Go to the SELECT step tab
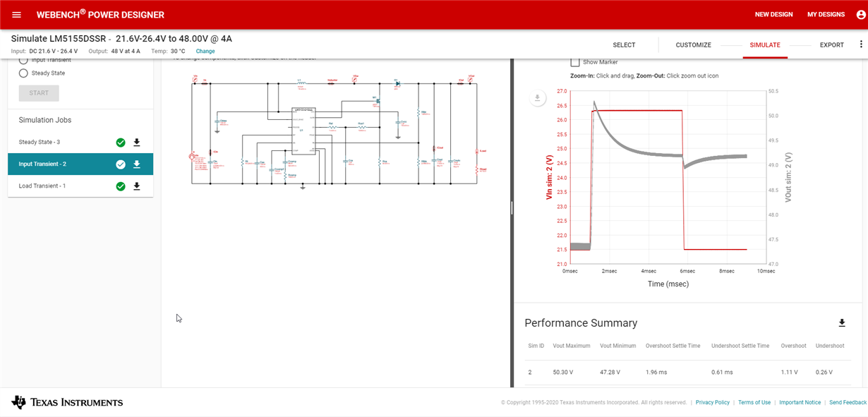 pyautogui.click(x=624, y=44)
